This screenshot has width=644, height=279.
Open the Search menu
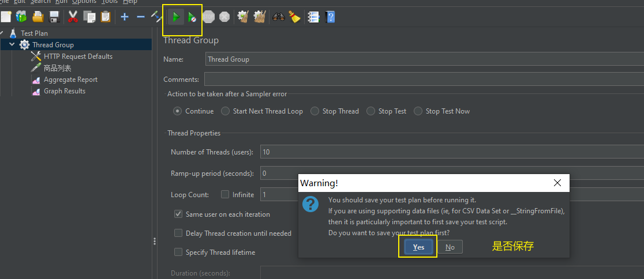[40, 2]
